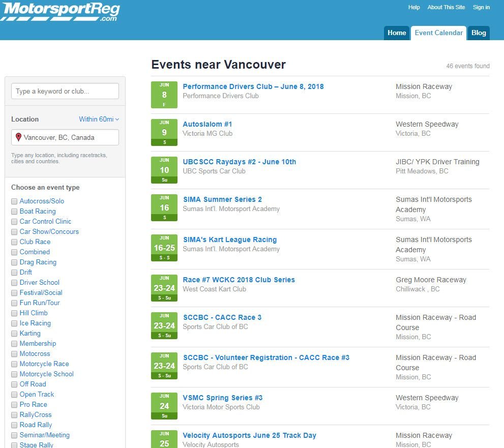This screenshot has width=504, height=448.
Task: Click the Vancouver location input field
Action: click(x=70, y=137)
